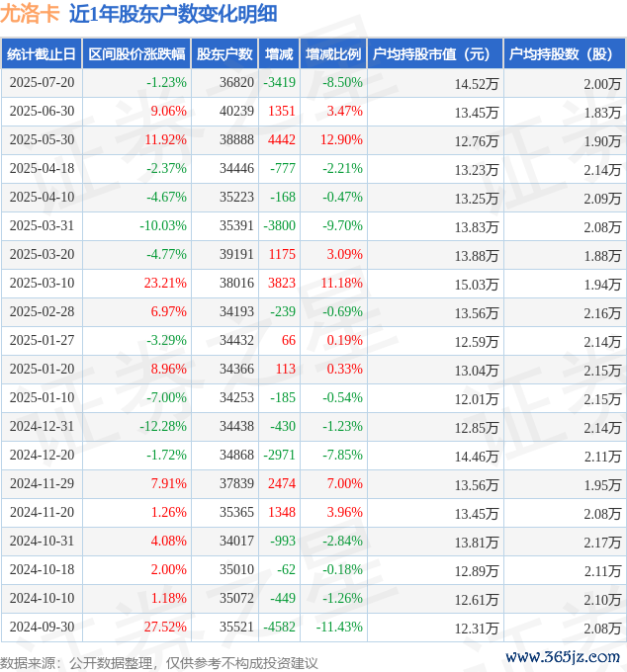This screenshot has height=672, width=627.
Task: Click the change value 4442
Action: click(x=282, y=139)
